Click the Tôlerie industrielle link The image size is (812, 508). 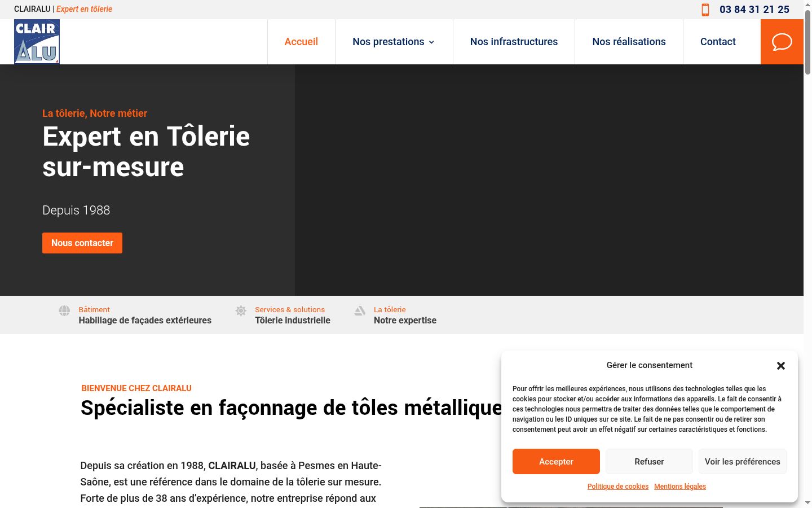point(293,321)
